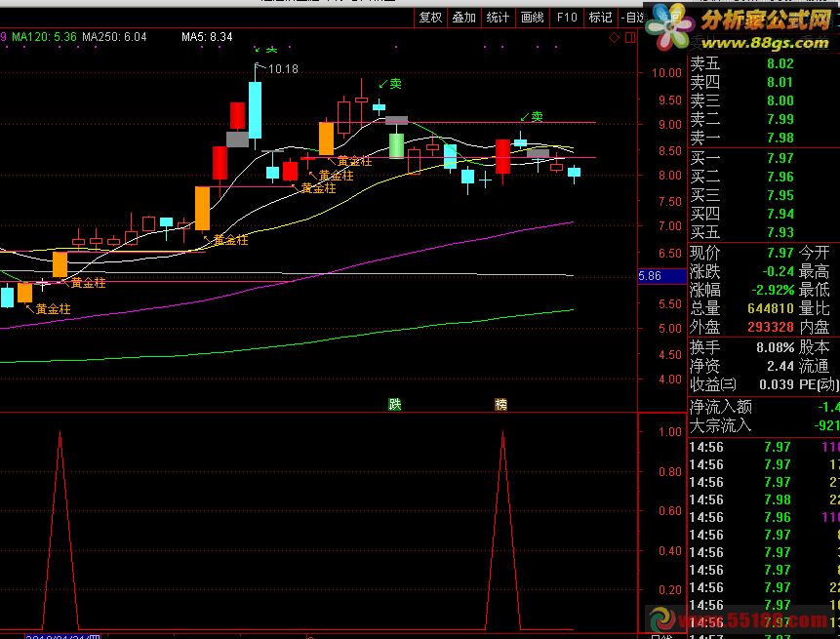Screen dimensions: 840x639
Task: Select the 现价 7.97 current price value
Action: 780,253
